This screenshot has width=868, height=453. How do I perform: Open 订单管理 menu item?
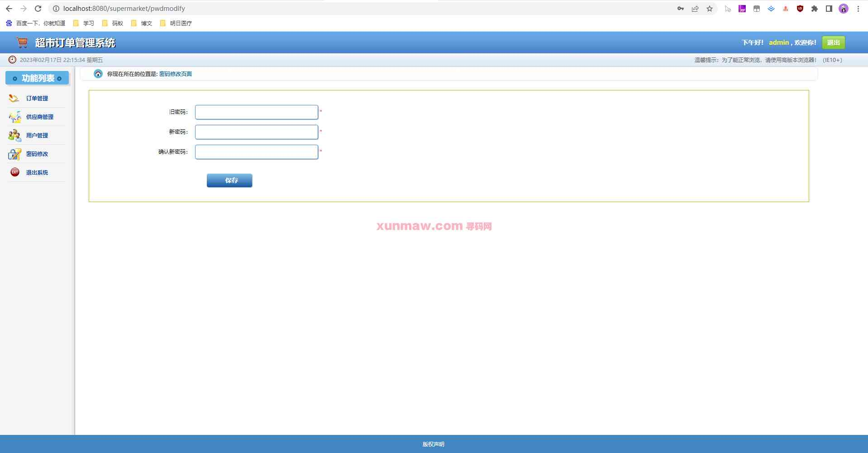coord(37,98)
